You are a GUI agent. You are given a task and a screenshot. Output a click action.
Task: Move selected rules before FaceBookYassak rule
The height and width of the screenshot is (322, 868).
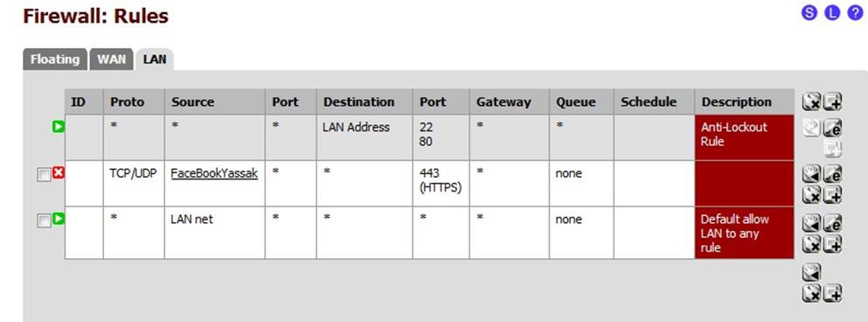(x=811, y=174)
